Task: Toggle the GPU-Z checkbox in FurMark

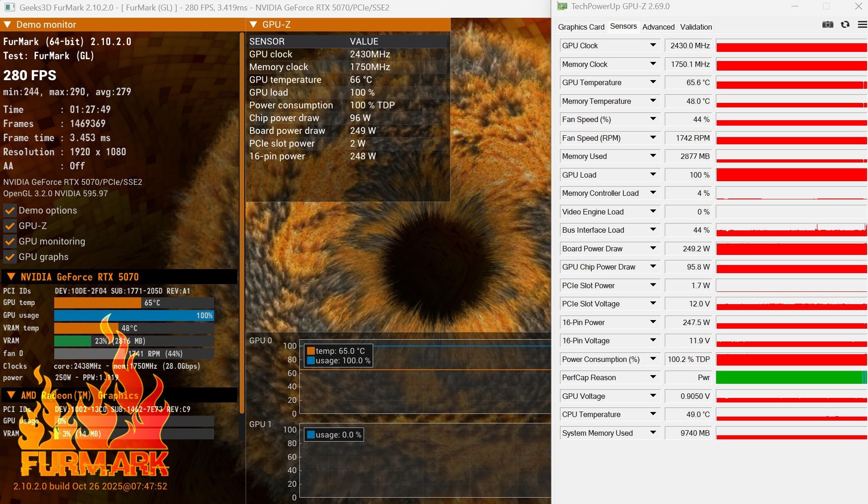Action: coord(10,226)
